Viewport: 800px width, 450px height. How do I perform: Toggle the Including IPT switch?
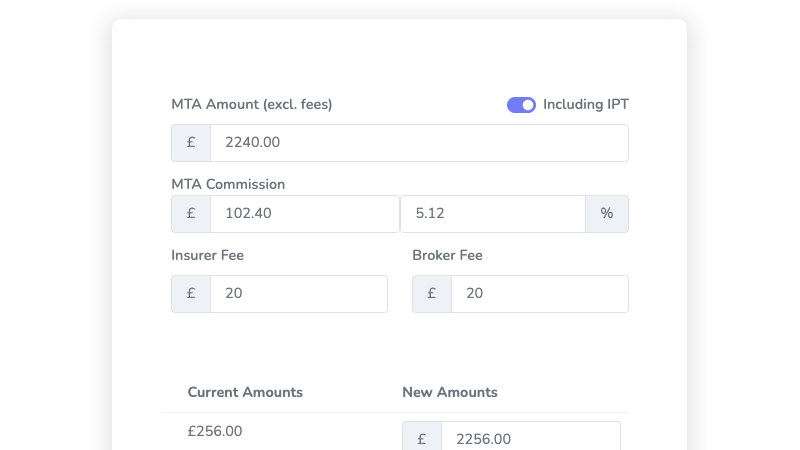[521, 105]
